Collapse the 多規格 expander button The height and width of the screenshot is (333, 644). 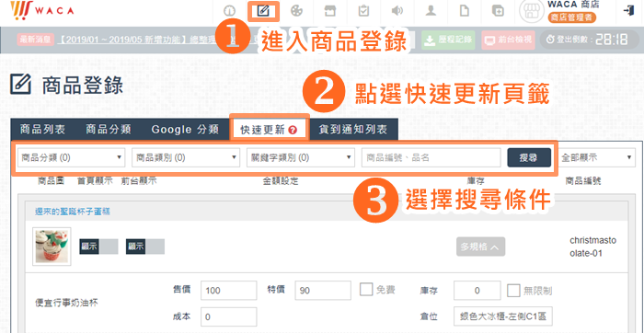[x=480, y=247]
